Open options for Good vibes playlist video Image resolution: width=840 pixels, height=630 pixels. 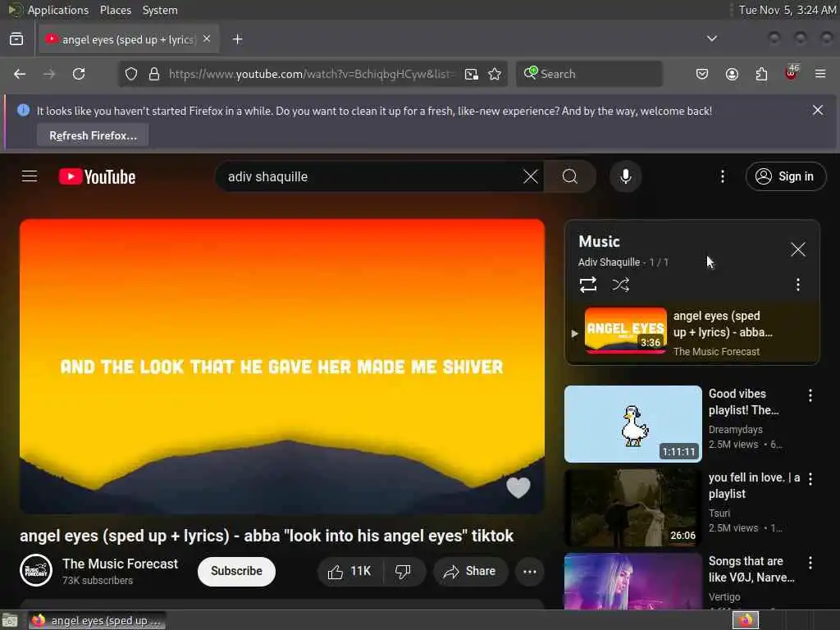coord(810,395)
